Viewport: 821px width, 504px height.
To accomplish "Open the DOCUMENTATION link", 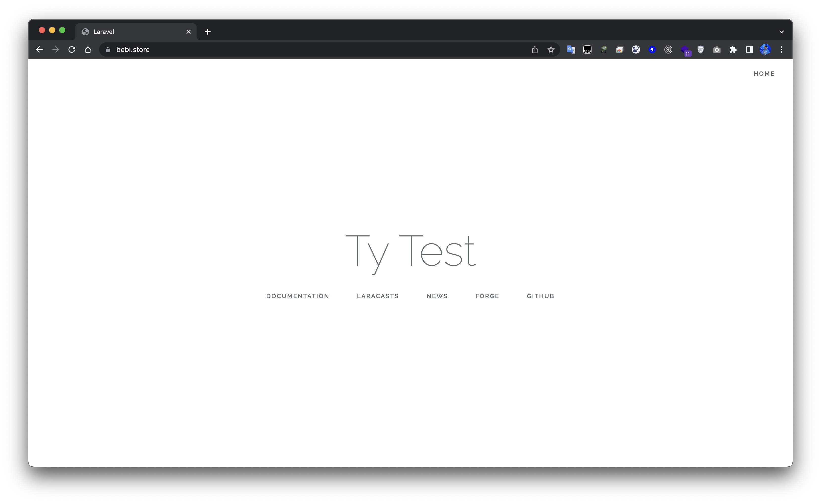I will point(298,296).
